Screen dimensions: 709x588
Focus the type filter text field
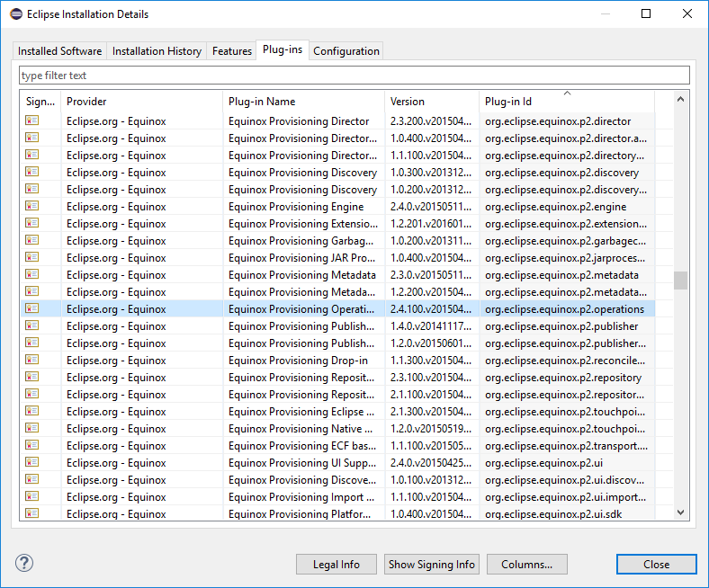(354, 76)
